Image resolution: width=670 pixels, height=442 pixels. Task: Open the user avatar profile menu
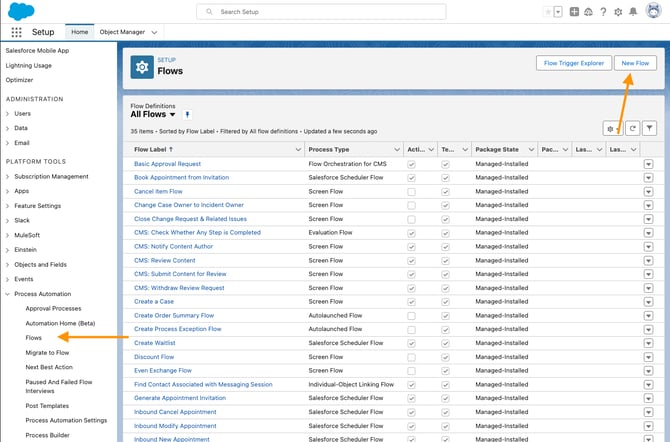coord(652,11)
